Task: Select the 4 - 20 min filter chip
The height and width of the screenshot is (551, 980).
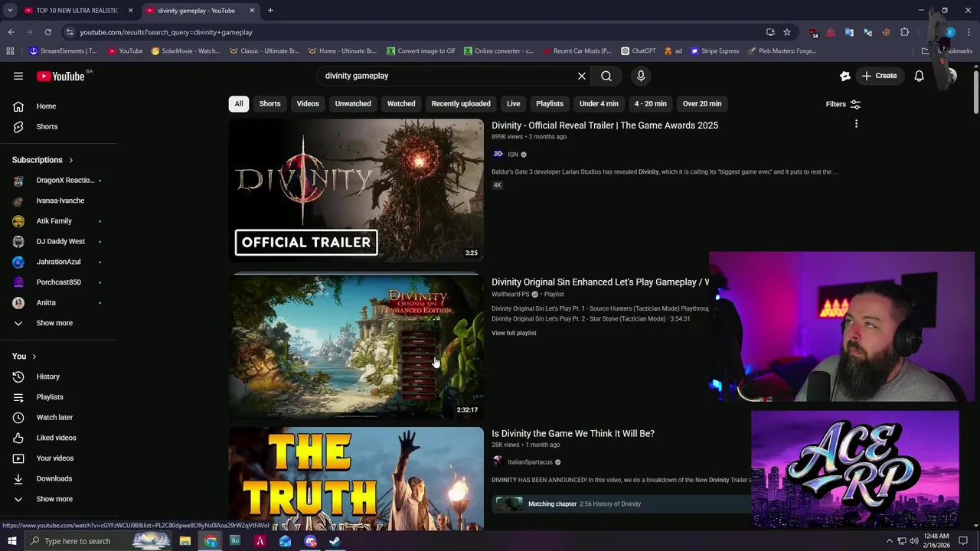Action: coord(651,103)
